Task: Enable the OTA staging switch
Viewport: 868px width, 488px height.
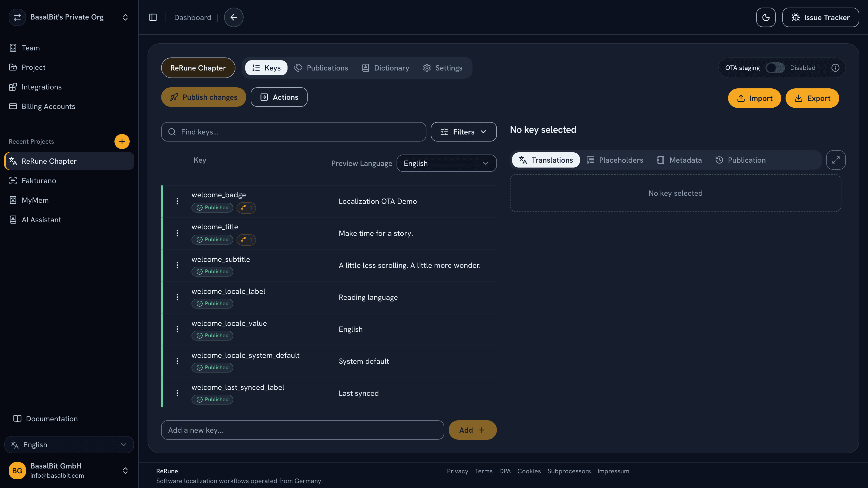Action: 775,68
